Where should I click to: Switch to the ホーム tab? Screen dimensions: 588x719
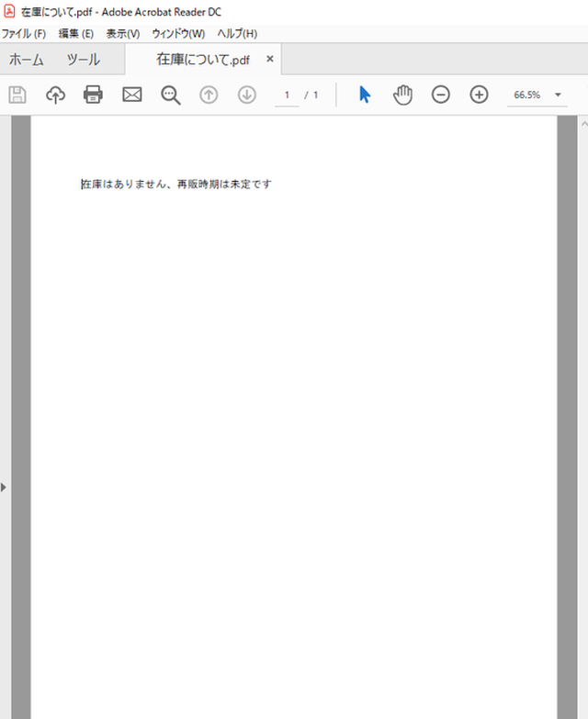click(x=26, y=60)
